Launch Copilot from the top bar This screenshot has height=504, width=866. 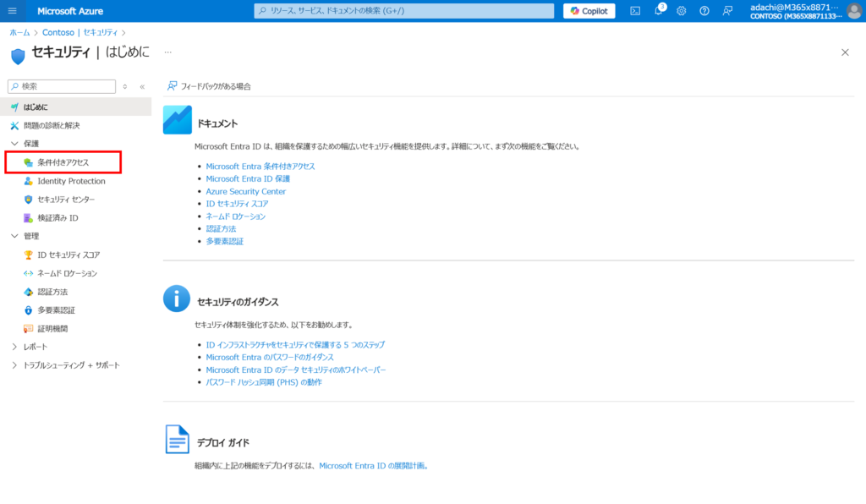(x=589, y=10)
